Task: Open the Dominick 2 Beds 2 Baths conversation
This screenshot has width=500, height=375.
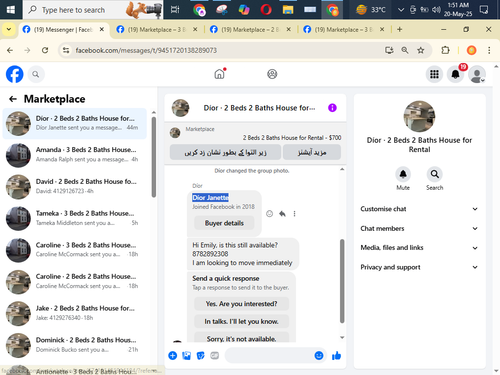Action: point(75,345)
